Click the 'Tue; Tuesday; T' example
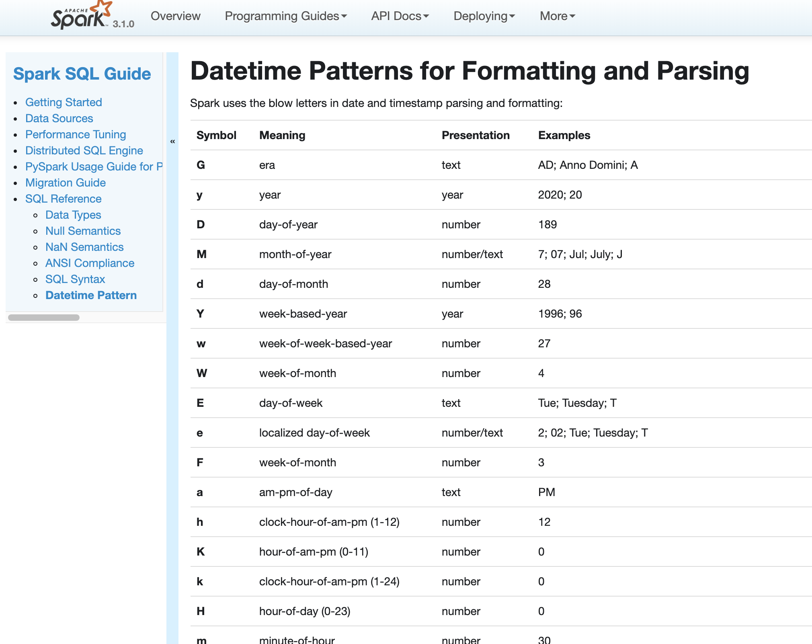812x644 pixels. click(577, 403)
